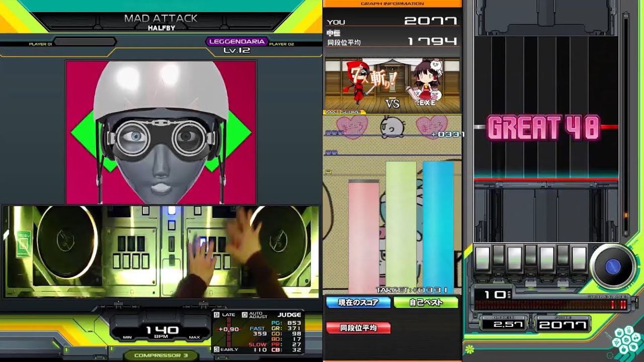
Task: Click the JUDGE panel heading
Action: [289, 315]
